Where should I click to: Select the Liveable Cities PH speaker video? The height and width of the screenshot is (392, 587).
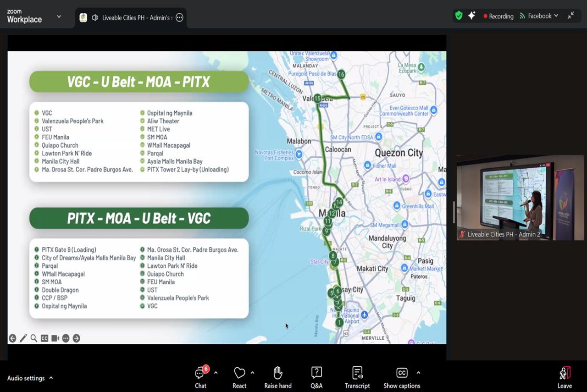[x=520, y=198]
